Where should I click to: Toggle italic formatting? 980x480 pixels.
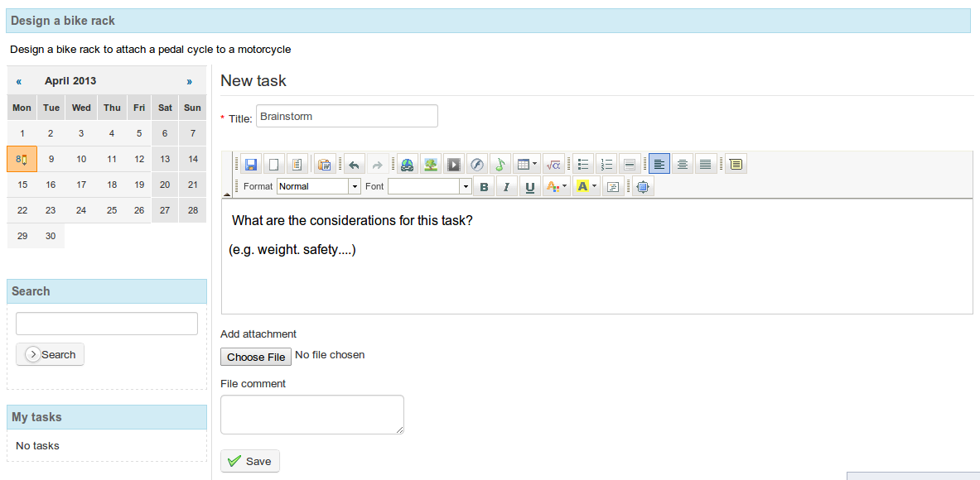(506, 187)
